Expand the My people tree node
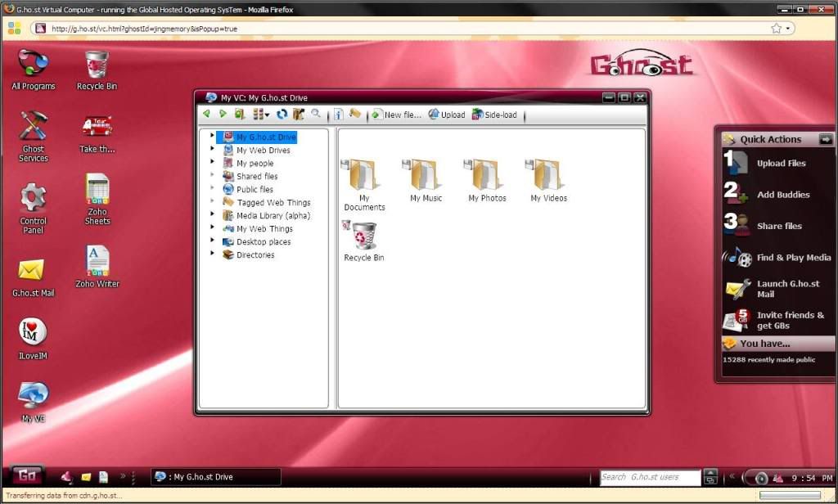The height and width of the screenshot is (504, 838). [x=213, y=162]
